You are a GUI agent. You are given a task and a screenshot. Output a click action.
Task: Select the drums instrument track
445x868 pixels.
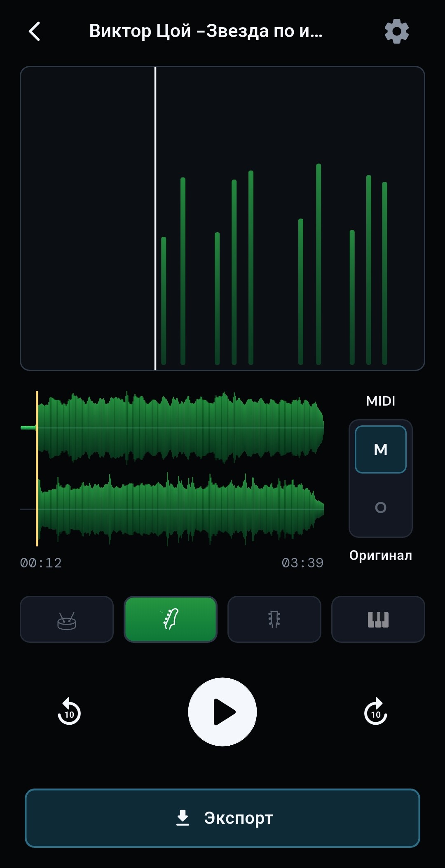67,619
